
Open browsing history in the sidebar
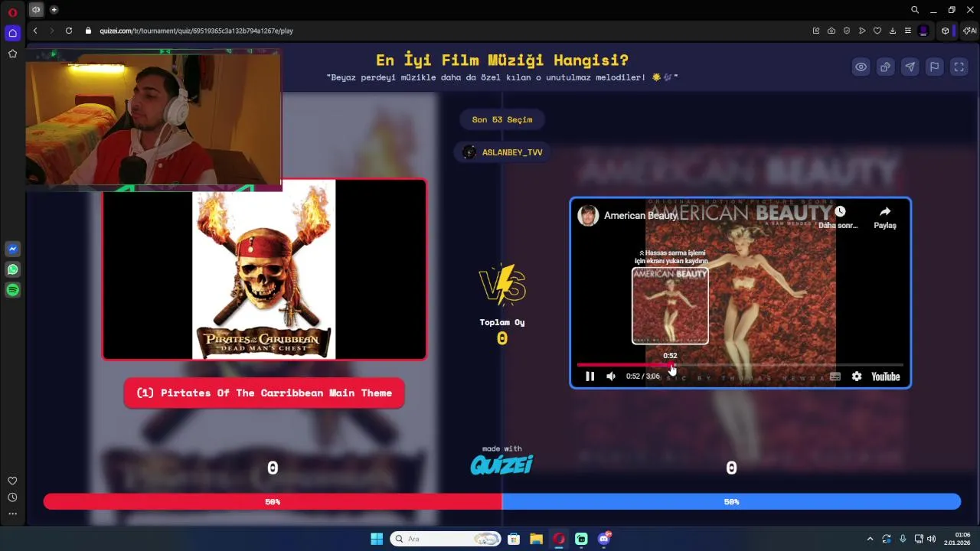pyautogui.click(x=12, y=497)
